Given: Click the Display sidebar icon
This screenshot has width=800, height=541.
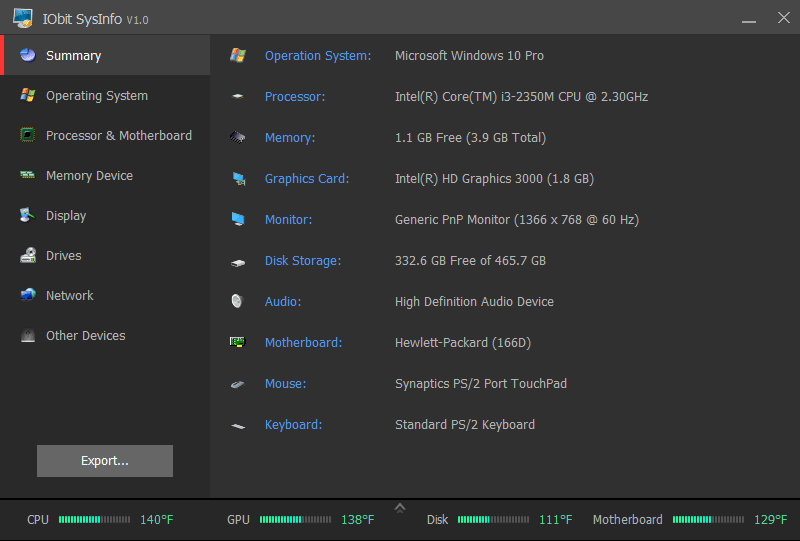Looking at the screenshot, I should pyautogui.click(x=28, y=215).
